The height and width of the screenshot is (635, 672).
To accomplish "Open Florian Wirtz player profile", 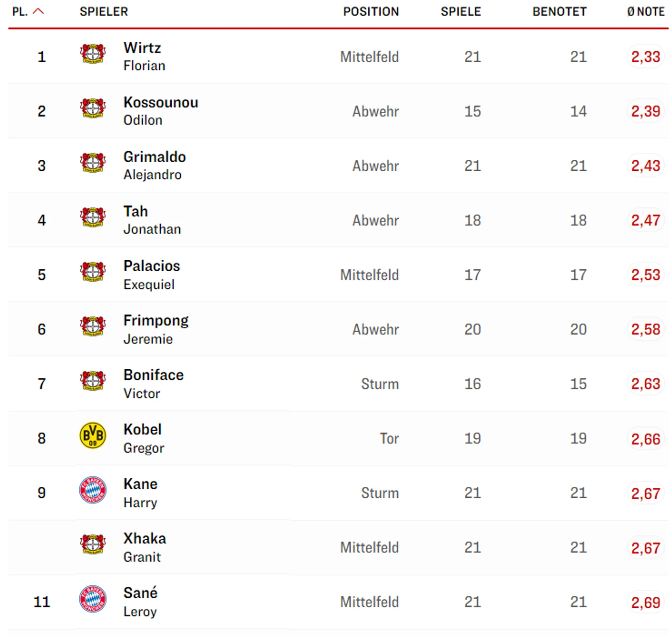I will (144, 57).
